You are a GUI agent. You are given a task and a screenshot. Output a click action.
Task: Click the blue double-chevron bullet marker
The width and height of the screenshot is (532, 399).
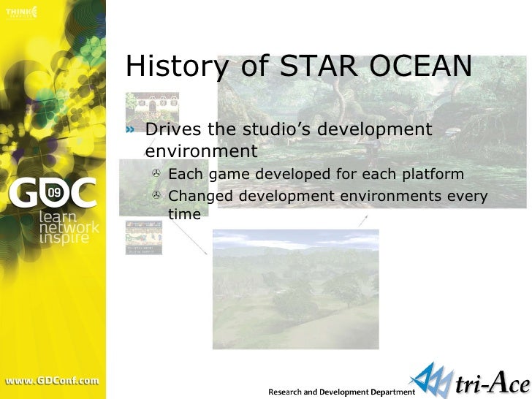tap(130, 129)
